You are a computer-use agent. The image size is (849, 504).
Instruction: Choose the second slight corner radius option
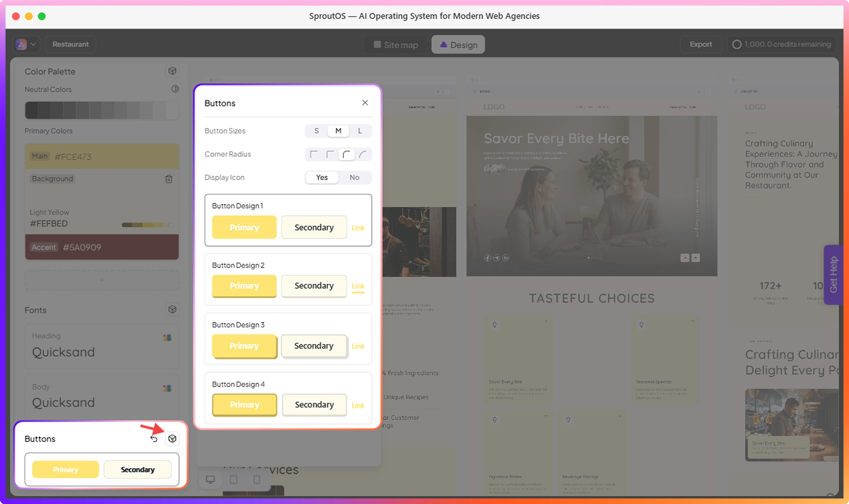pos(330,154)
